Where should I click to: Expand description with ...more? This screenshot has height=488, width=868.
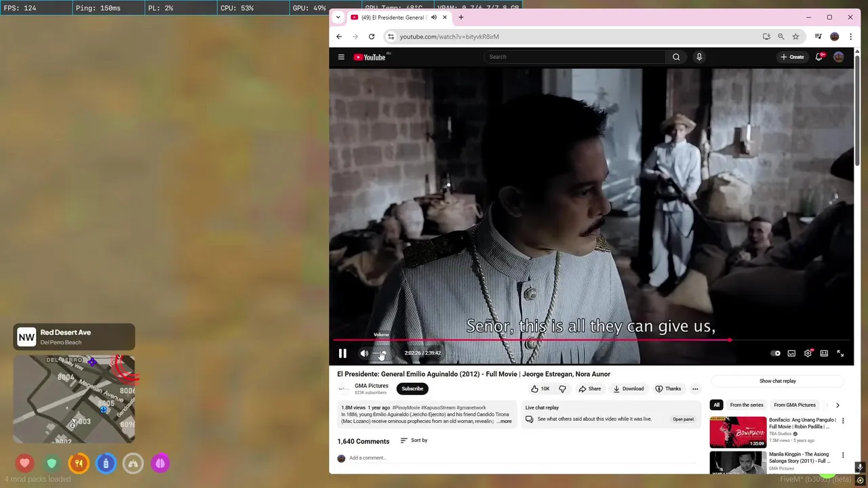(x=504, y=422)
